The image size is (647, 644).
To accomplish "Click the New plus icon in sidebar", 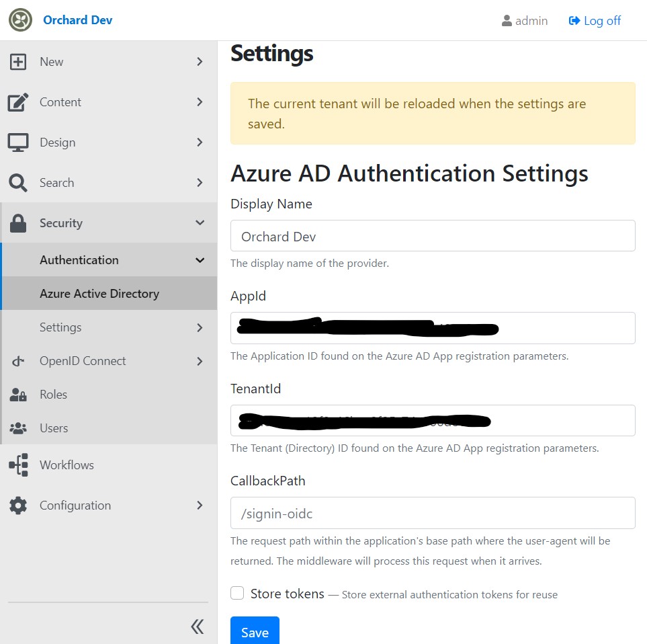I will [17, 62].
